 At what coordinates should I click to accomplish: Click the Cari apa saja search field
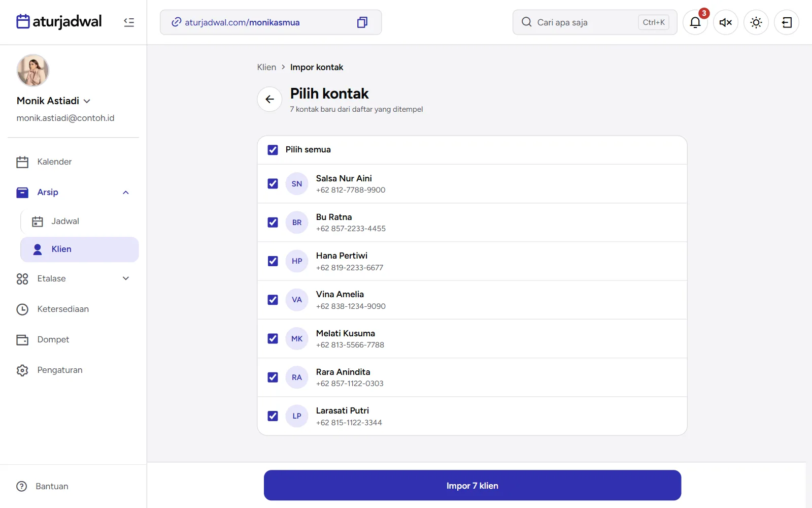coord(595,22)
